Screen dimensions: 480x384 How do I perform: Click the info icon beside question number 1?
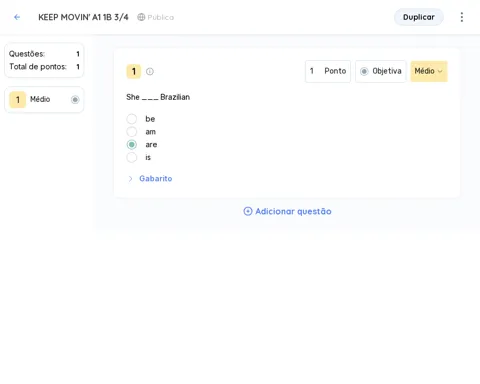tap(150, 71)
